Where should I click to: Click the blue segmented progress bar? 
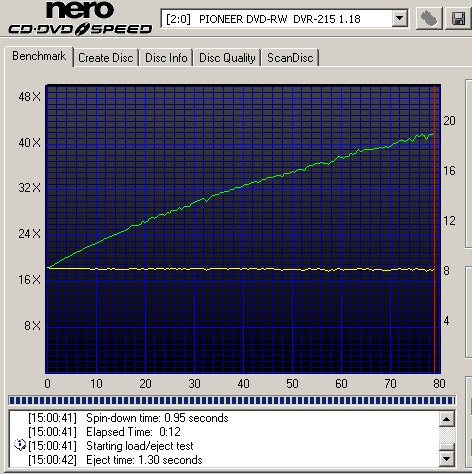pos(232,400)
